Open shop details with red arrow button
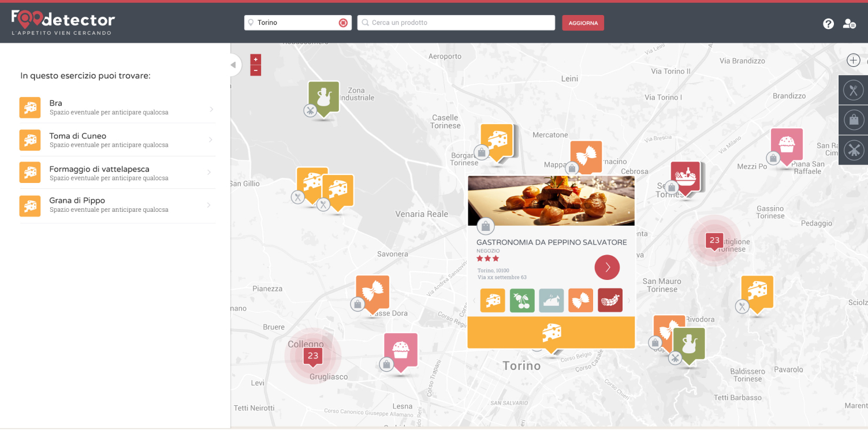 click(x=607, y=267)
